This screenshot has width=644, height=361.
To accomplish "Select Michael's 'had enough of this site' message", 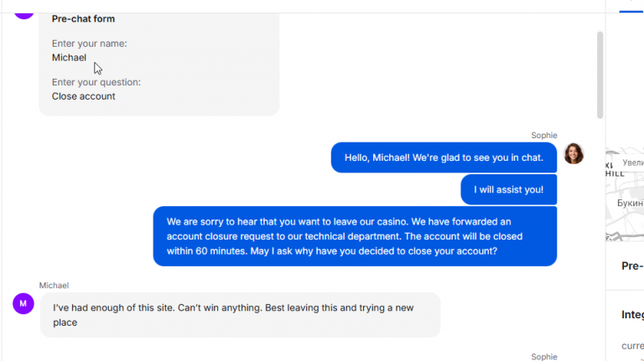I will 240,315.
